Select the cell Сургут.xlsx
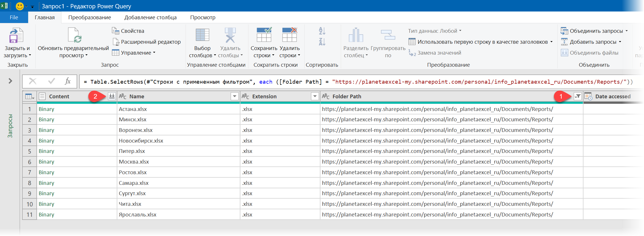Image resolution: width=644 pixels, height=236 pixels. (178, 193)
